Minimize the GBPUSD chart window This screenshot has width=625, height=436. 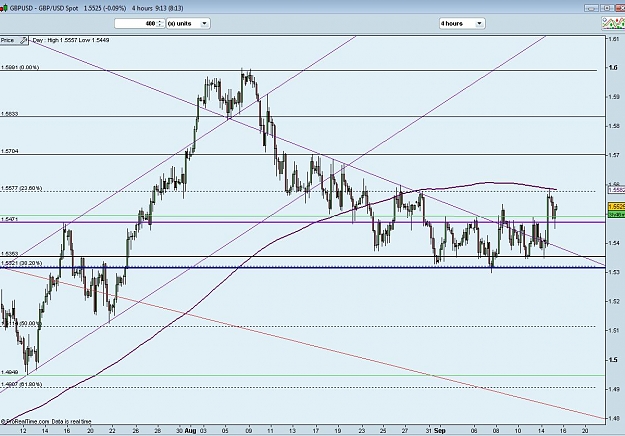[592, 8]
